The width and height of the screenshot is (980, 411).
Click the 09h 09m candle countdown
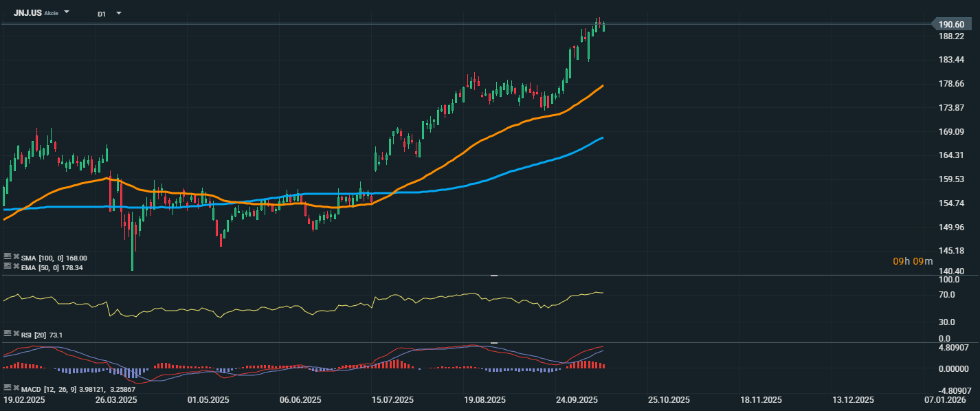913,261
